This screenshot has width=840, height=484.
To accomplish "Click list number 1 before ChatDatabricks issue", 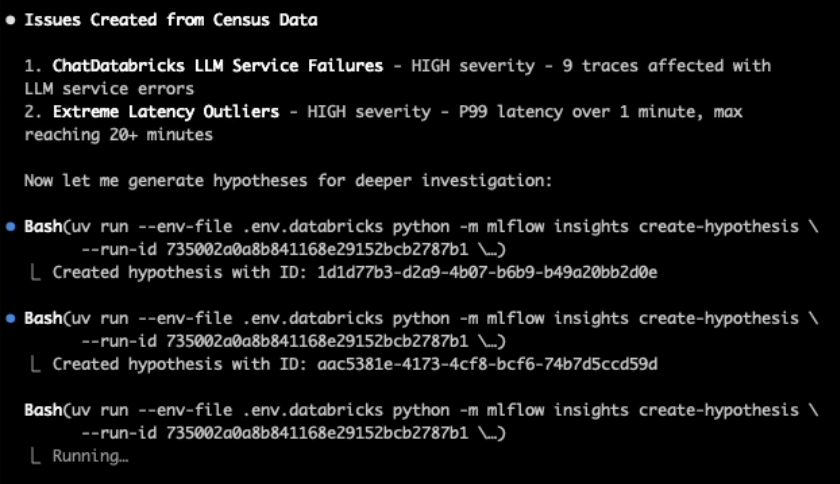I will click(x=32, y=66).
